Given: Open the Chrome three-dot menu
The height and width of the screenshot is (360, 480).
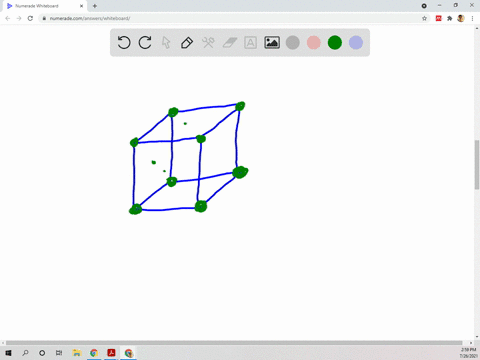Looking at the screenshot, I should coord(472,18).
